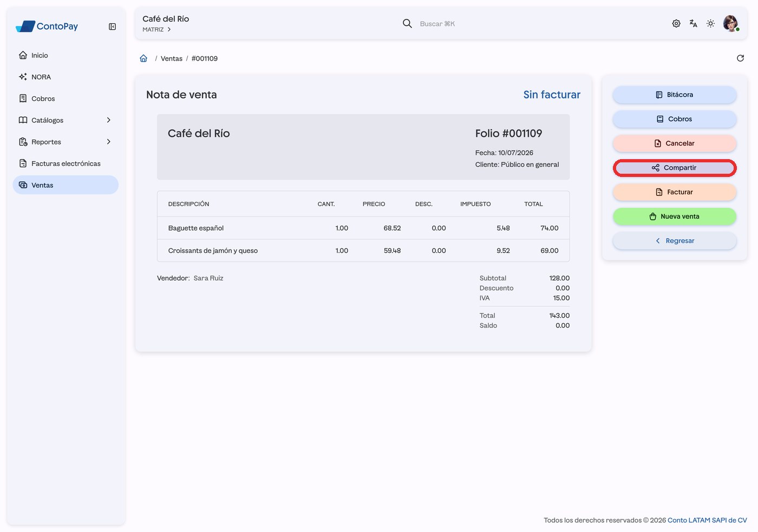Open Inicio in the sidebar

(x=66, y=55)
